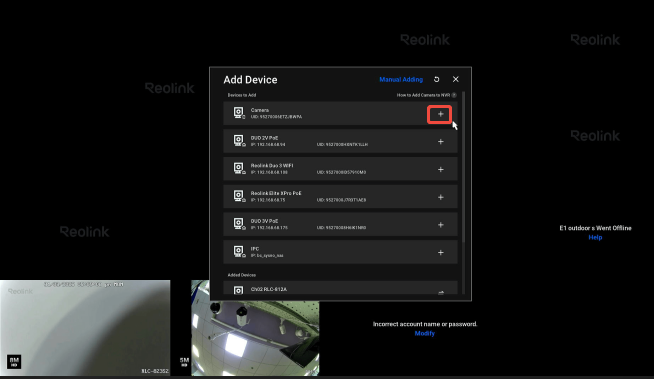The width and height of the screenshot is (654, 379).
Task: Click the DUO 2V PoE device icon
Action: click(x=239, y=141)
